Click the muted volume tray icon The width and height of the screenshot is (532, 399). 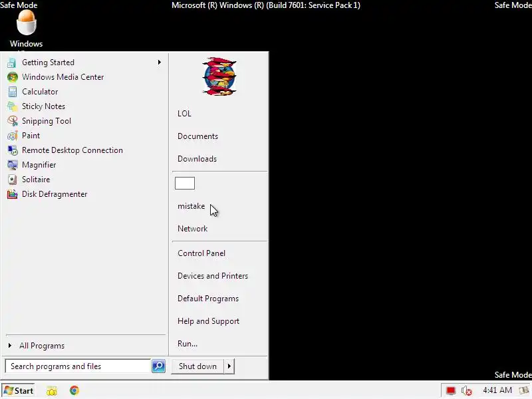467,391
